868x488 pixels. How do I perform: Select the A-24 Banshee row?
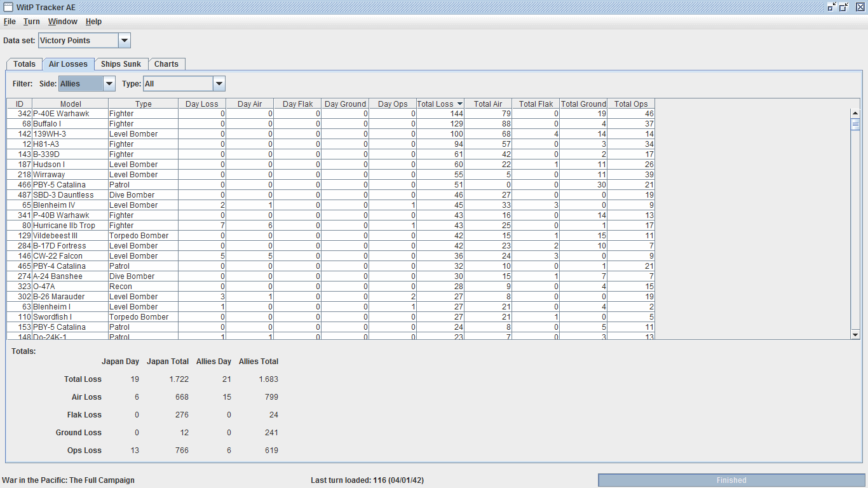coord(330,276)
